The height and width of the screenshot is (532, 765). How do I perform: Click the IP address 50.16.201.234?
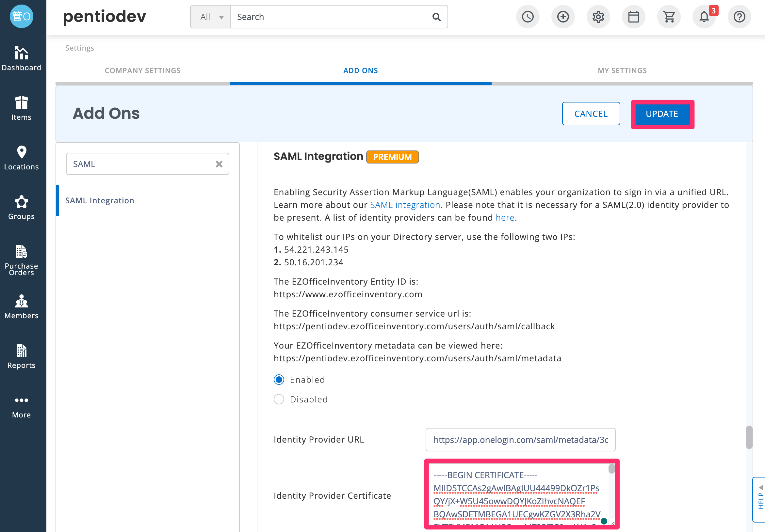pos(314,262)
